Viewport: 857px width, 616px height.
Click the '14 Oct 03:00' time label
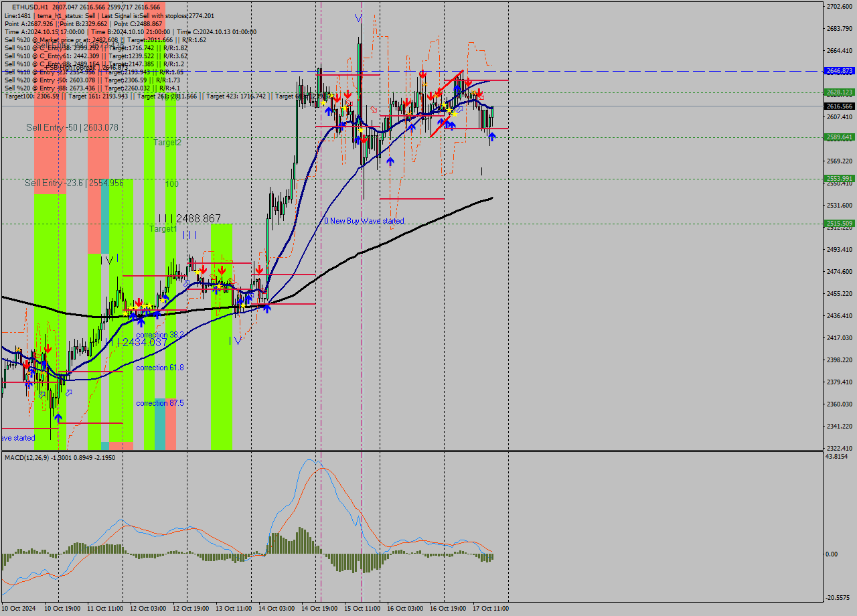coord(277,609)
